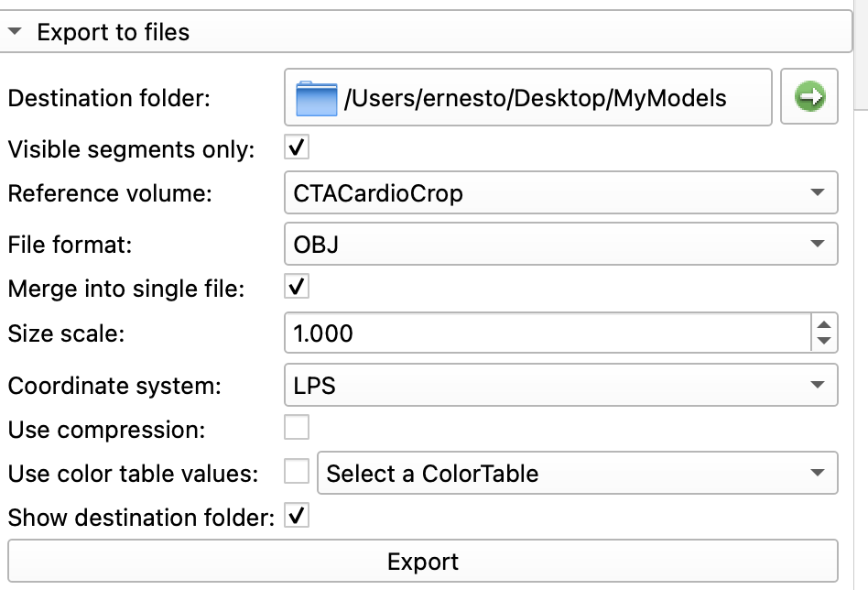Click the File format dropdown arrow

[x=817, y=244]
